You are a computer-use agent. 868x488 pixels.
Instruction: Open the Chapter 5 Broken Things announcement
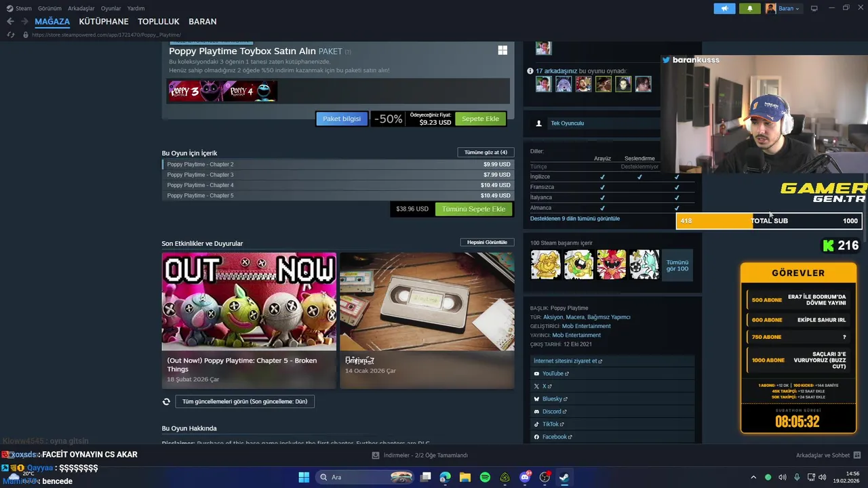(x=249, y=321)
